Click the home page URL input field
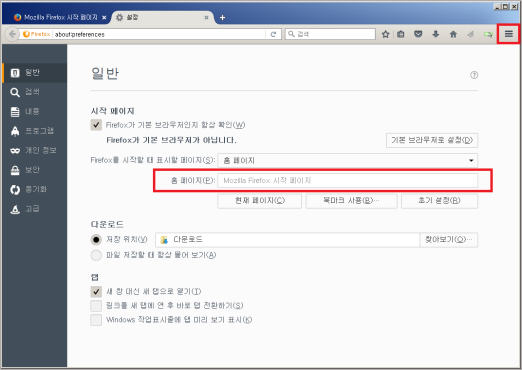The width and height of the screenshot is (522, 370). pyautogui.click(x=348, y=180)
